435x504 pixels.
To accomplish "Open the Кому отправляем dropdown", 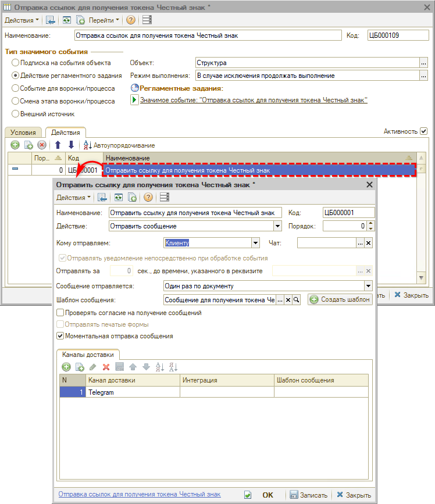I will pyautogui.click(x=255, y=243).
